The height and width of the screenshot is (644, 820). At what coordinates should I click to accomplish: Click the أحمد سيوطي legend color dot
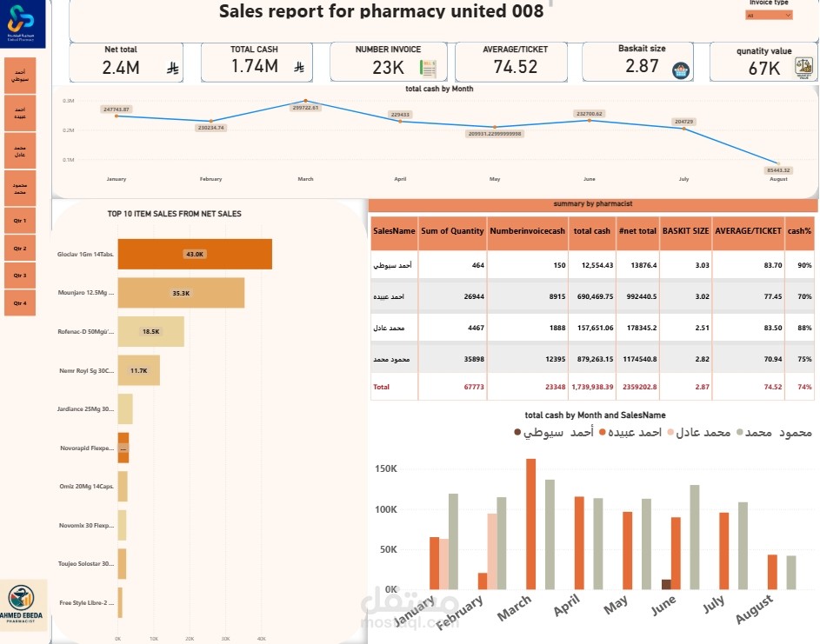(517, 432)
